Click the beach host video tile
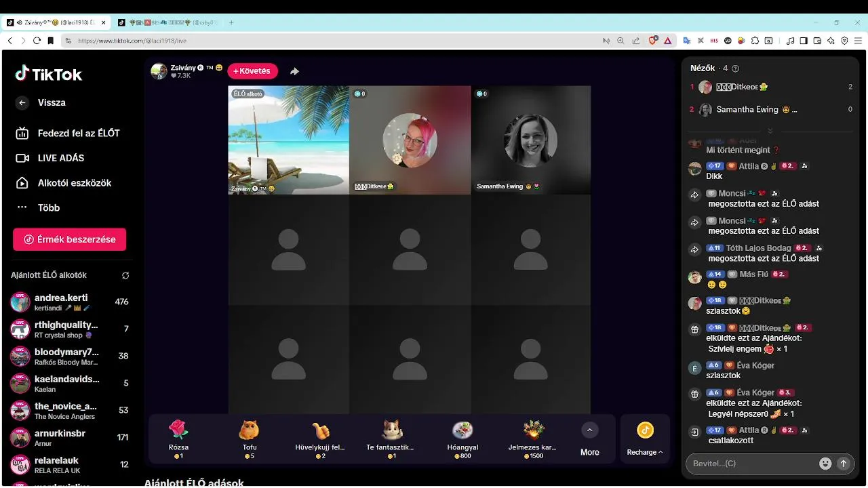Image resolution: width=868 pixels, height=488 pixels. [x=289, y=140]
